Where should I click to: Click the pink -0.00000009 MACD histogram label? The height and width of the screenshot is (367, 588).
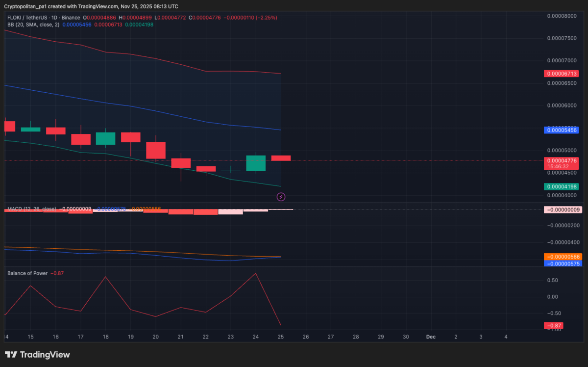tap(562, 210)
